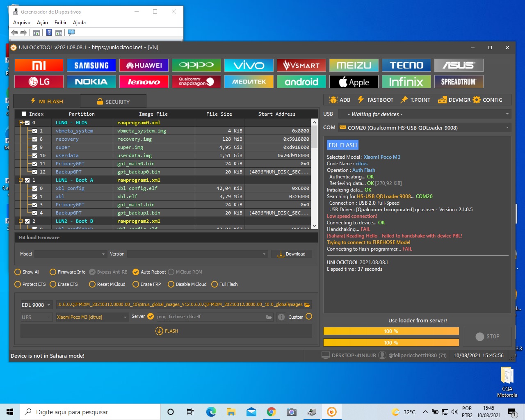This screenshot has height=420, width=525.
Task: Open the COM port dropdown
Action: pyautogui.click(x=425, y=128)
